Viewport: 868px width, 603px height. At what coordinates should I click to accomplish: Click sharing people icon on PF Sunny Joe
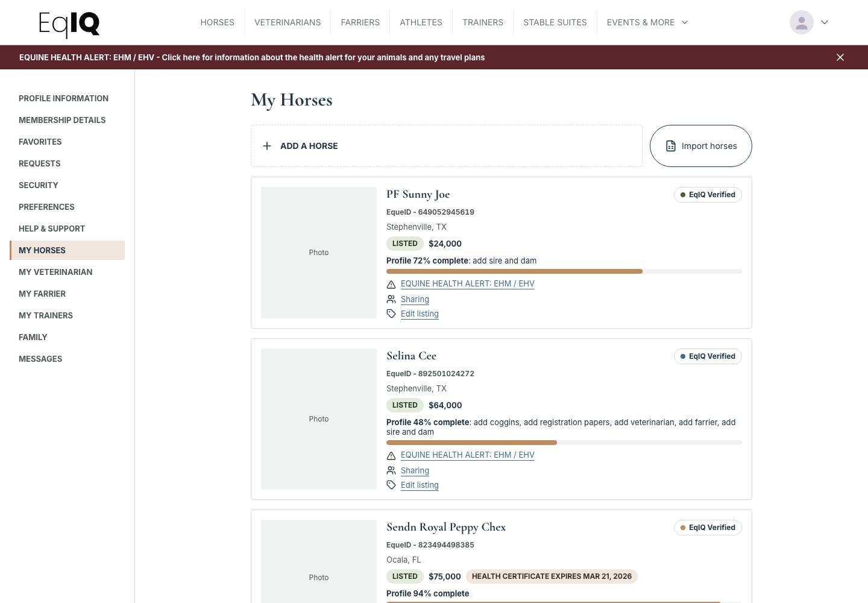click(391, 299)
